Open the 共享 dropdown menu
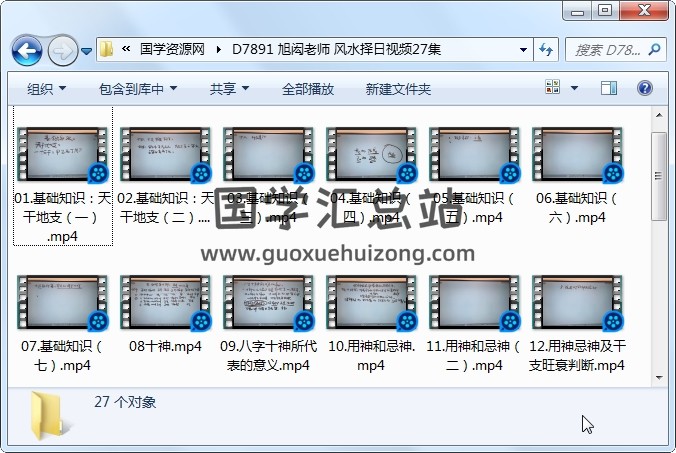 (x=229, y=89)
